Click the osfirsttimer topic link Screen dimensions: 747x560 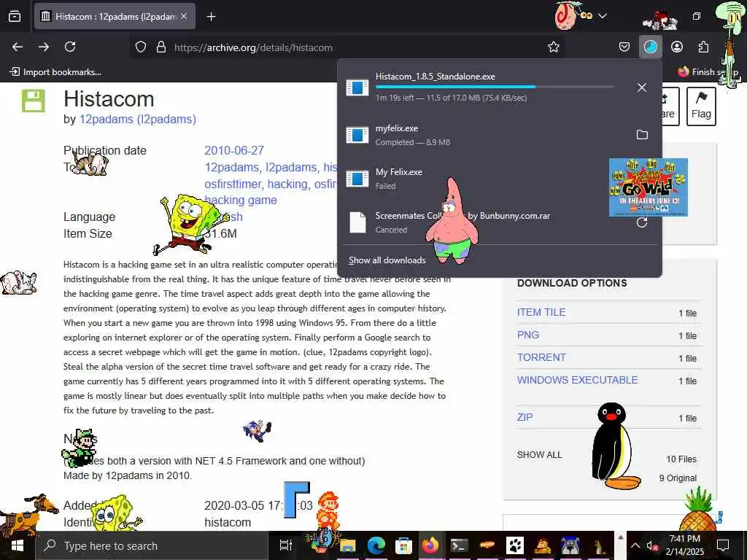[x=233, y=184]
